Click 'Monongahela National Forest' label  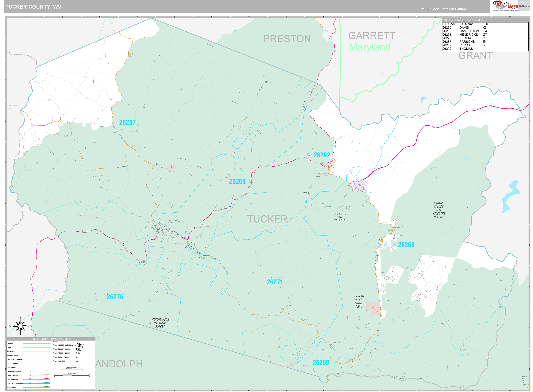pyautogui.click(x=160, y=323)
